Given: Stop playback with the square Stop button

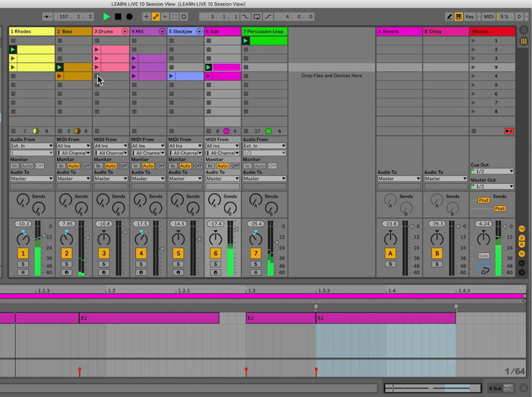Looking at the screenshot, I should pyautogui.click(x=118, y=16).
